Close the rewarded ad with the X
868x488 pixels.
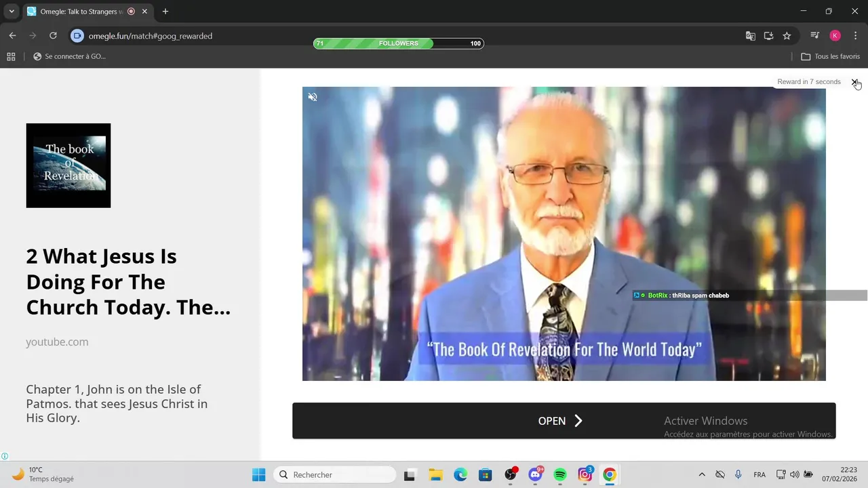coord(854,82)
